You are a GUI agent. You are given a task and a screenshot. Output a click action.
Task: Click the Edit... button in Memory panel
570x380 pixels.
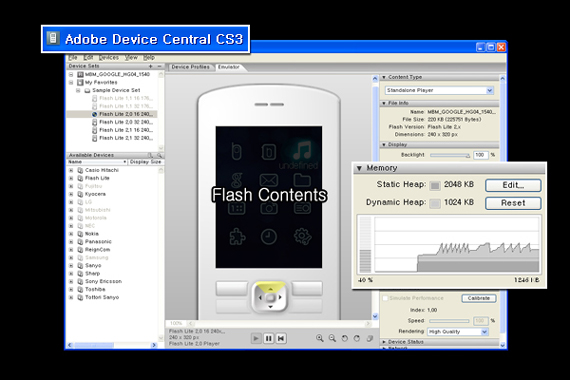[513, 185]
